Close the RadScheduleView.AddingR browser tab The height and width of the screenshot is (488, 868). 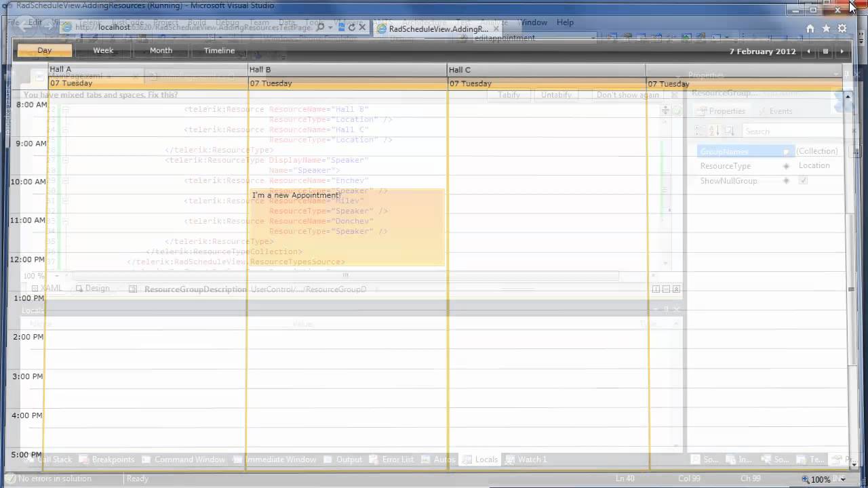pos(496,29)
